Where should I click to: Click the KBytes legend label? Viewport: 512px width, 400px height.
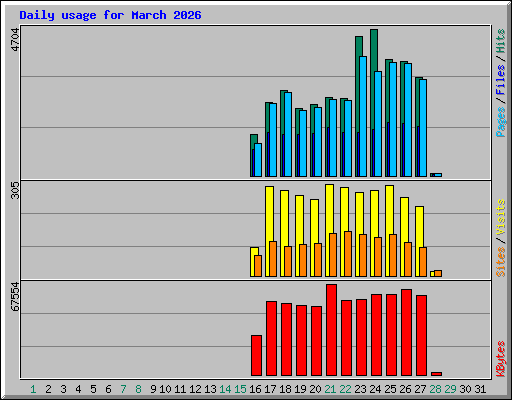[x=500, y=359]
